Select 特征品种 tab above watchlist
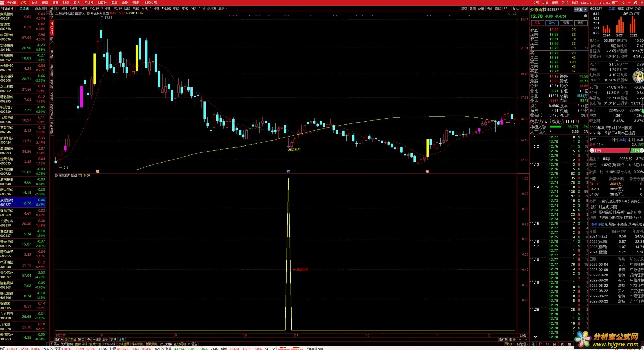Image resolution: width=644 pixels, height=350 pixels. [7, 8]
